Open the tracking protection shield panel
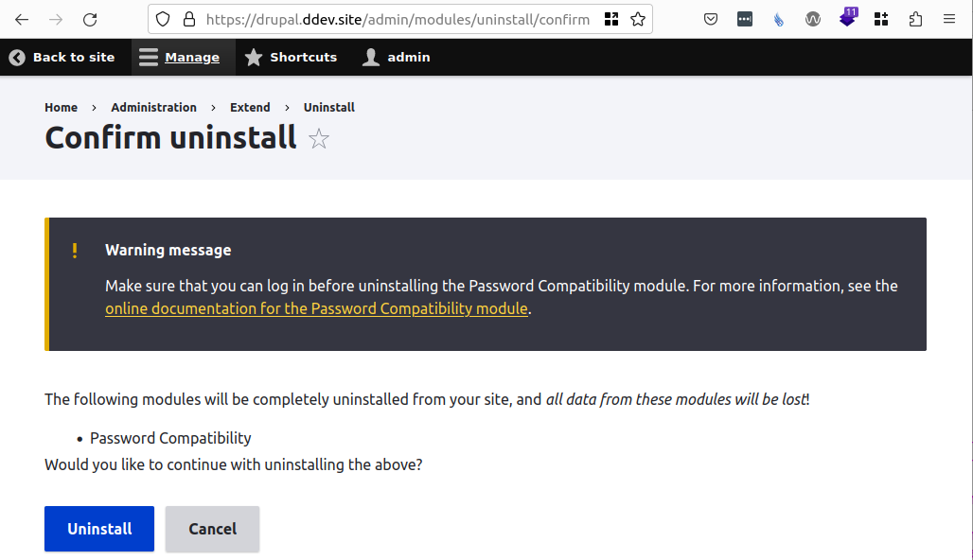This screenshot has height=560, width=973. 163,19
